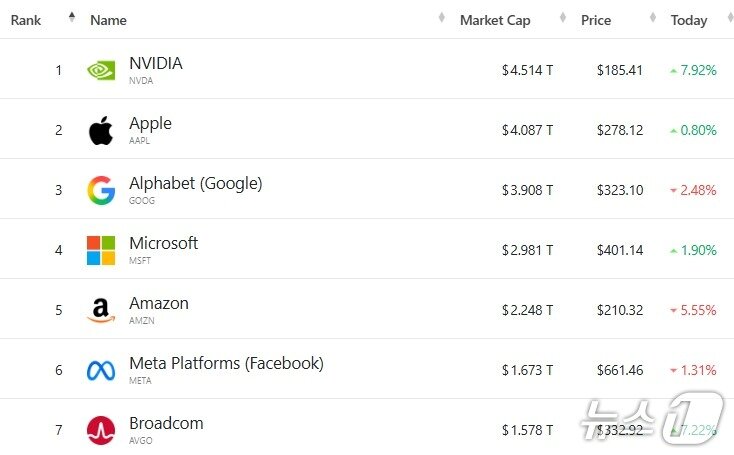734x455 pixels.
Task: Open the NVIDIA company link
Action: click(x=156, y=64)
